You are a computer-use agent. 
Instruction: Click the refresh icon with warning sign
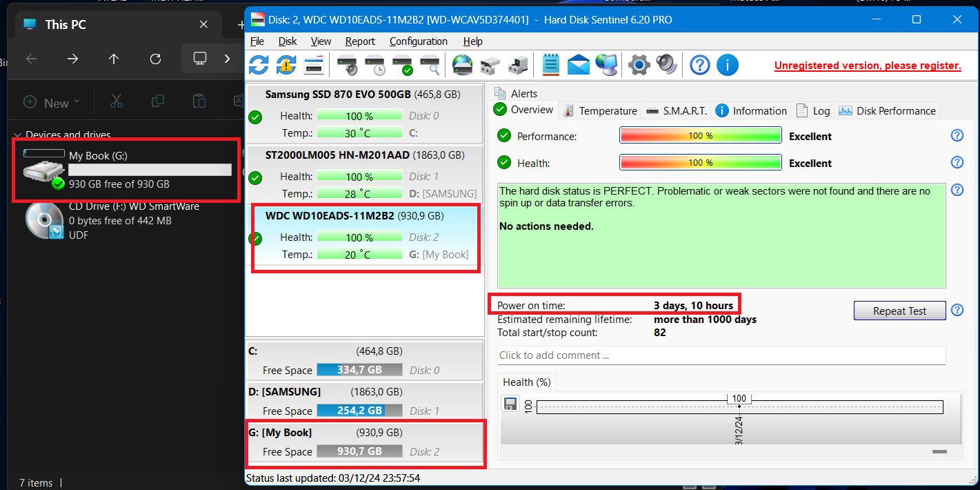coord(286,66)
